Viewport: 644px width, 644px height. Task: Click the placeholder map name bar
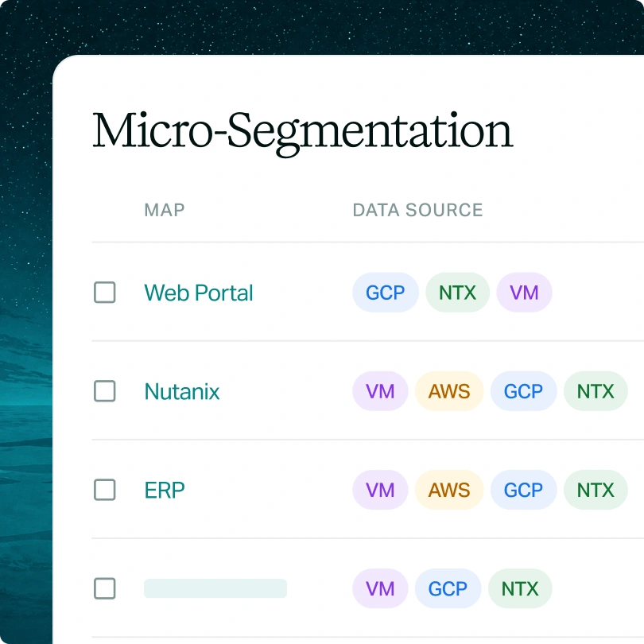(215, 588)
